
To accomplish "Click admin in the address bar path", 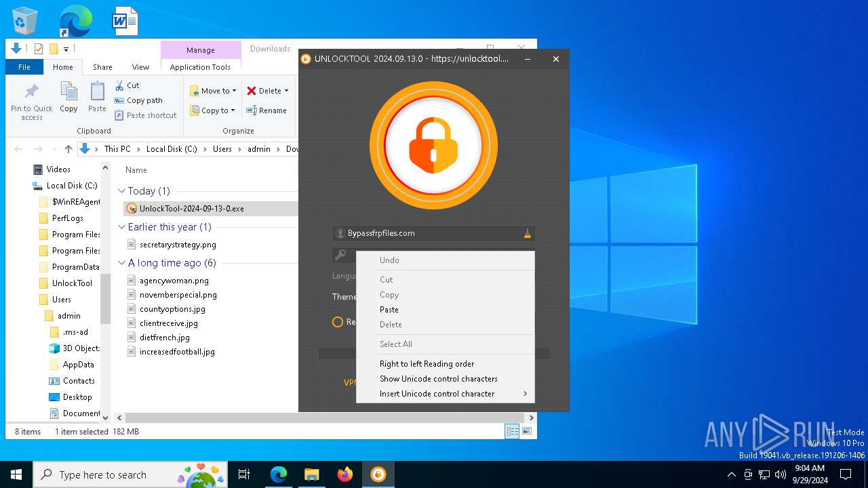I will (x=259, y=149).
